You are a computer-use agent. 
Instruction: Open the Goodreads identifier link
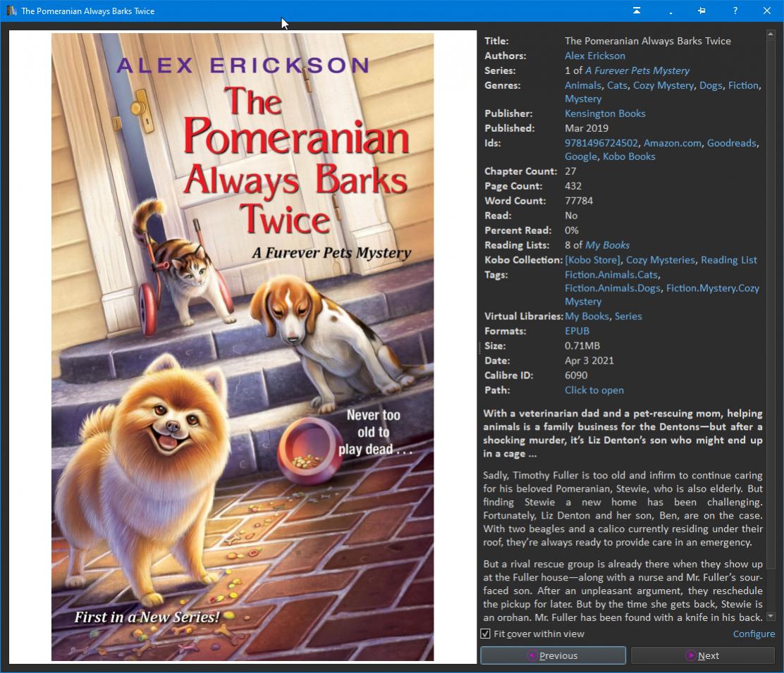(731, 143)
